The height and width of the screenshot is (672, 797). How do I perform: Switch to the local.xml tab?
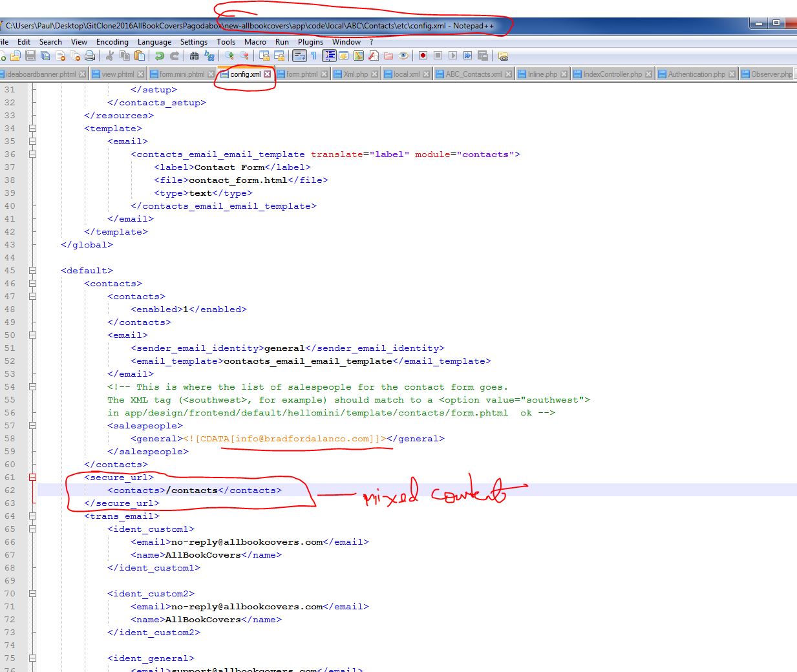pyautogui.click(x=407, y=74)
